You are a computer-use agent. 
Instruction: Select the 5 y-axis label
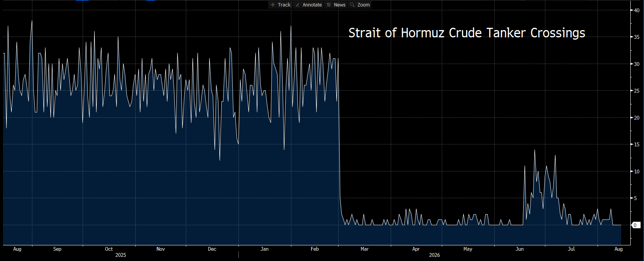[635, 198]
